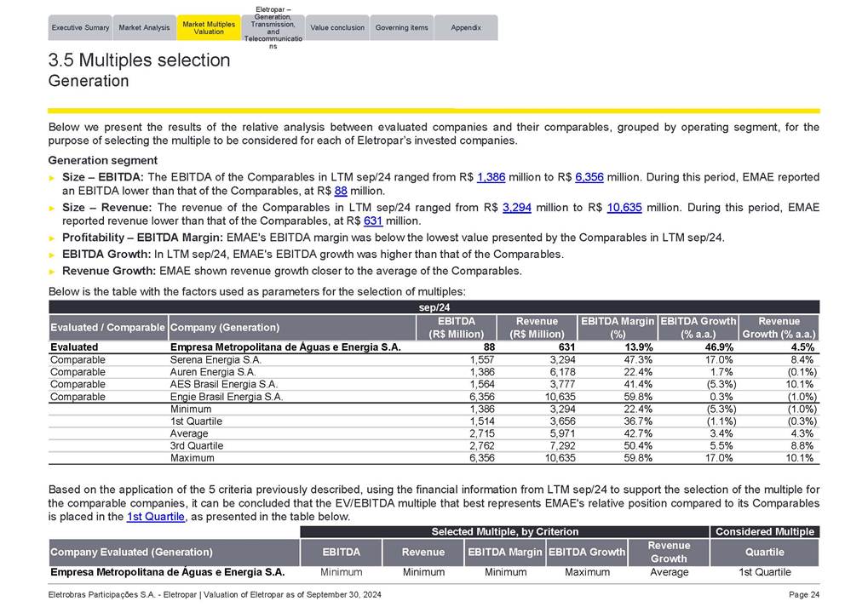Click the EBITDA Margin (%) column header

coord(617,328)
